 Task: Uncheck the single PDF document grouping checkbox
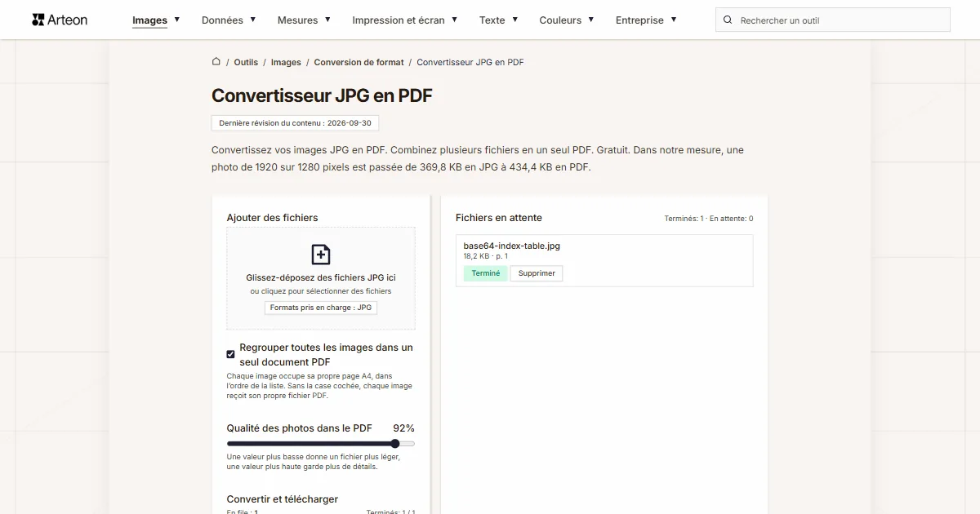coord(231,354)
